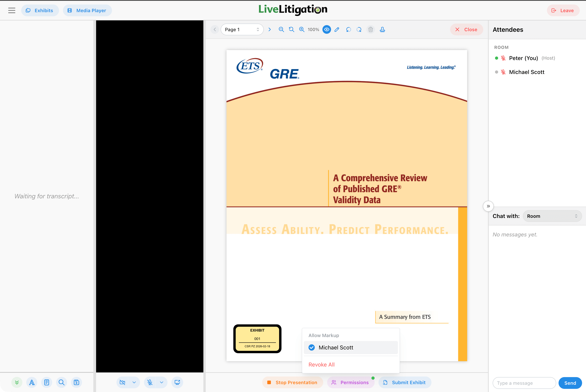
Task: Click the zoom out magnifier icon
Action: point(281,29)
